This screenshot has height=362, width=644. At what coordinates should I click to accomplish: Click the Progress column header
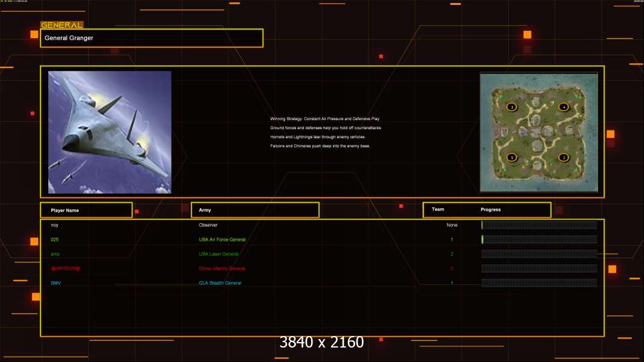pyautogui.click(x=491, y=209)
